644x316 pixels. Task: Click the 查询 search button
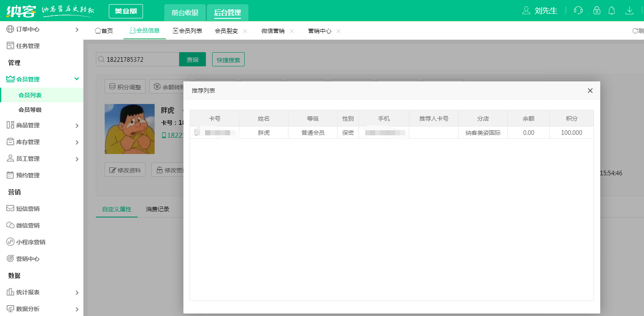pos(192,59)
